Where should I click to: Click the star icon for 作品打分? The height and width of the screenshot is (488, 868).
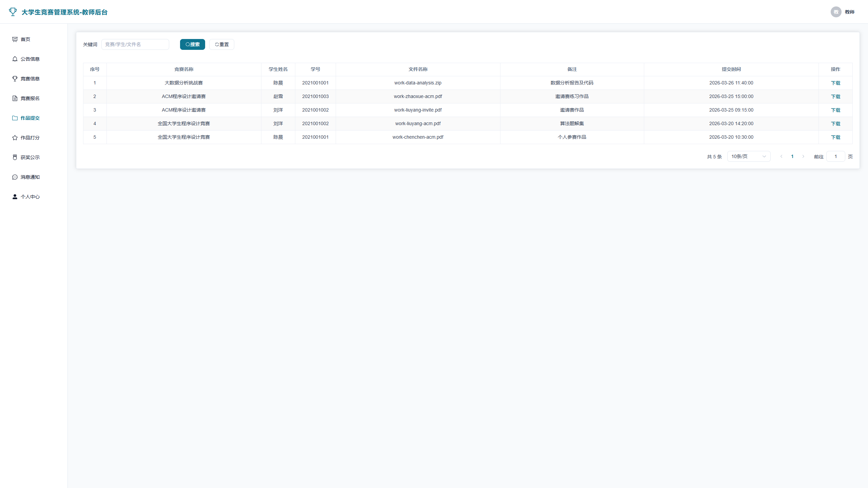[15, 138]
